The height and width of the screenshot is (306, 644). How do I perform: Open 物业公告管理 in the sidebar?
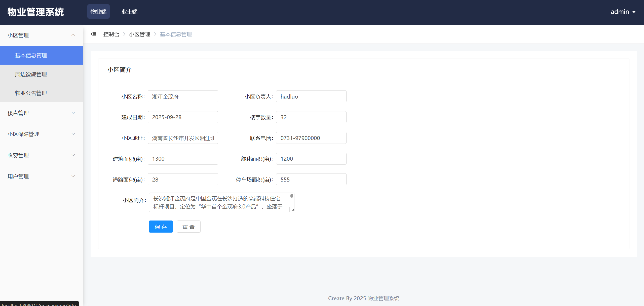31,93
